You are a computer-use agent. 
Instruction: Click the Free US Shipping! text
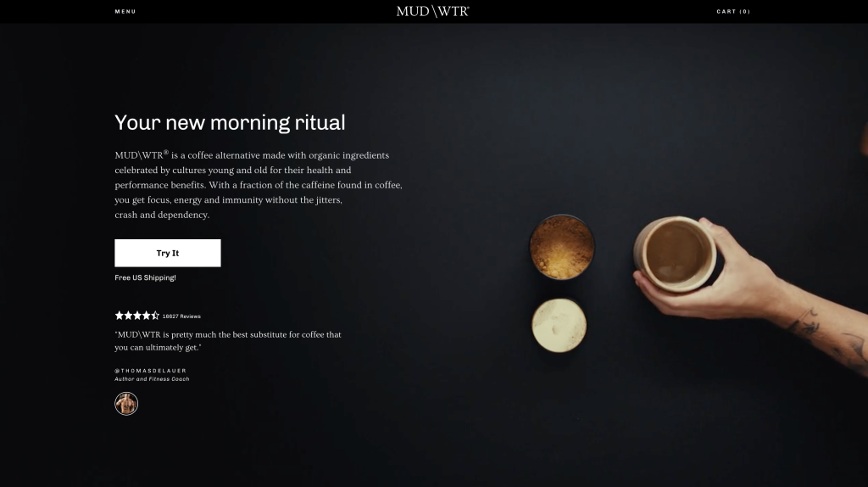[x=145, y=277]
